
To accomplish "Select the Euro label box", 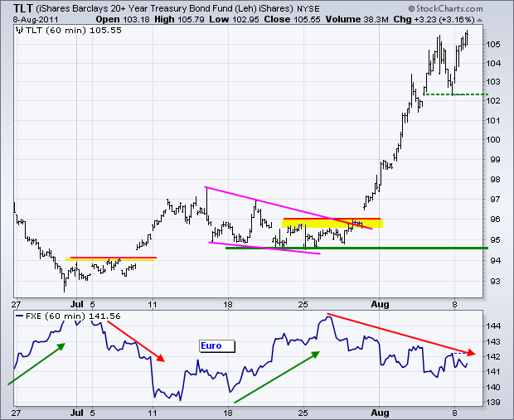I will tap(217, 346).
